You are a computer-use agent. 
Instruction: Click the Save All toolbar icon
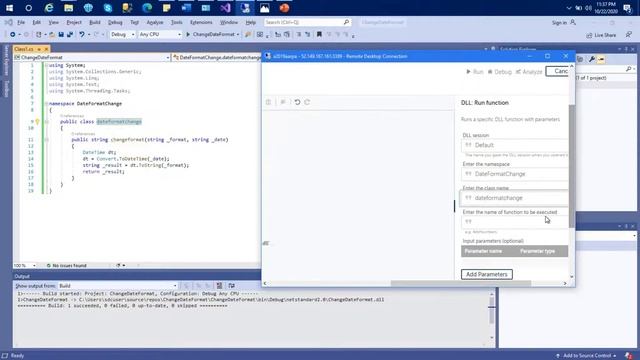click(70, 35)
